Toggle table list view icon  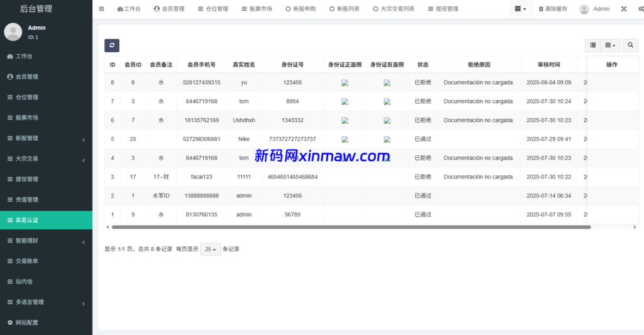[592, 45]
